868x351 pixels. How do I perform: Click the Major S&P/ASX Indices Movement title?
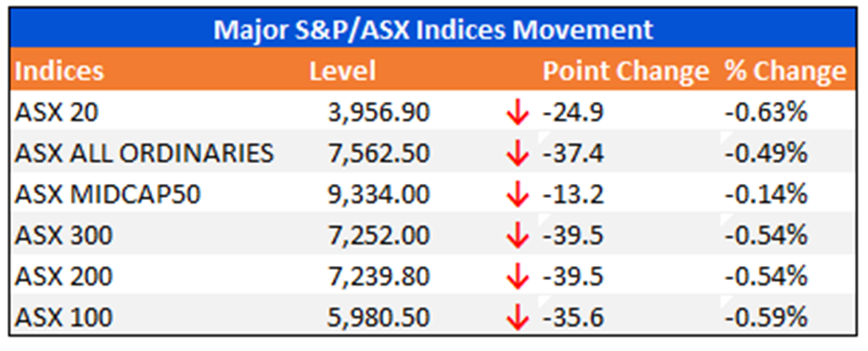point(434,30)
